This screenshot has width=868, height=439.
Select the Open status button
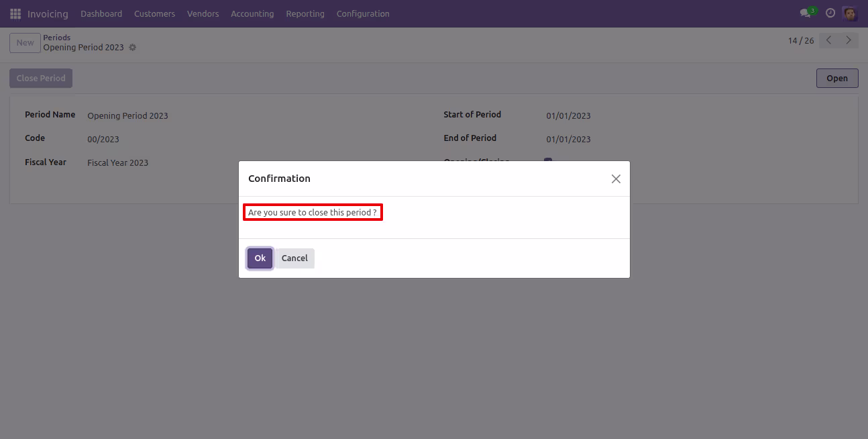click(837, 78)
